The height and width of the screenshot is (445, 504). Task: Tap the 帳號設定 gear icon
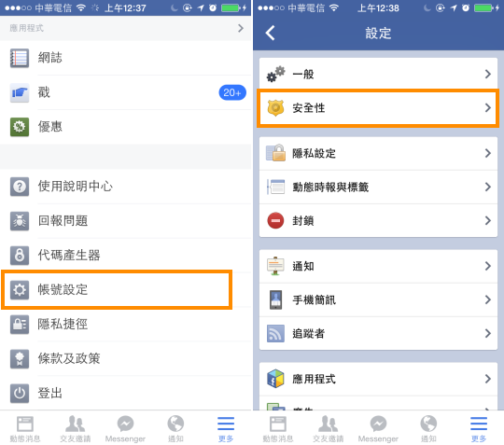click(x=20, y=290)
